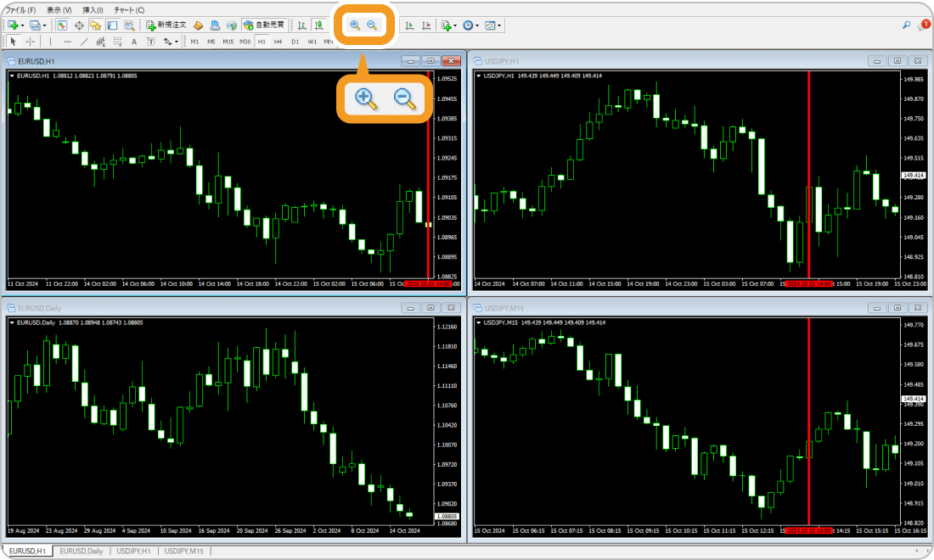Viewport: 934px width, 560px height.
Task: Open the ファイル(F) menu
Action: (x=20, y=10)
